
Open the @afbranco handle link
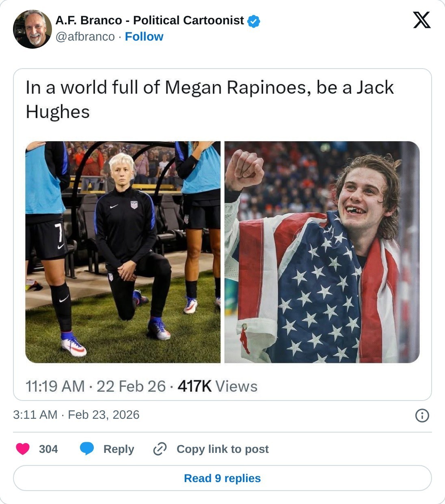(x=85, y=37)
